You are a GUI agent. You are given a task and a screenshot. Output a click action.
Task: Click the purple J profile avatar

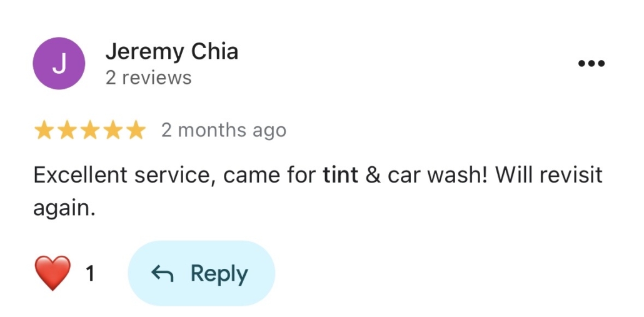[59, 64]
